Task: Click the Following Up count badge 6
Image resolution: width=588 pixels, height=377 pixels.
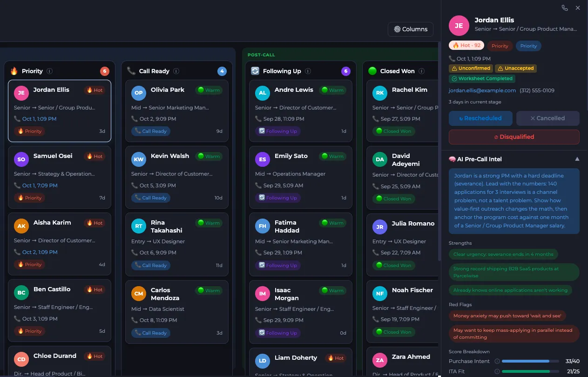Action: tap(345, 71)
